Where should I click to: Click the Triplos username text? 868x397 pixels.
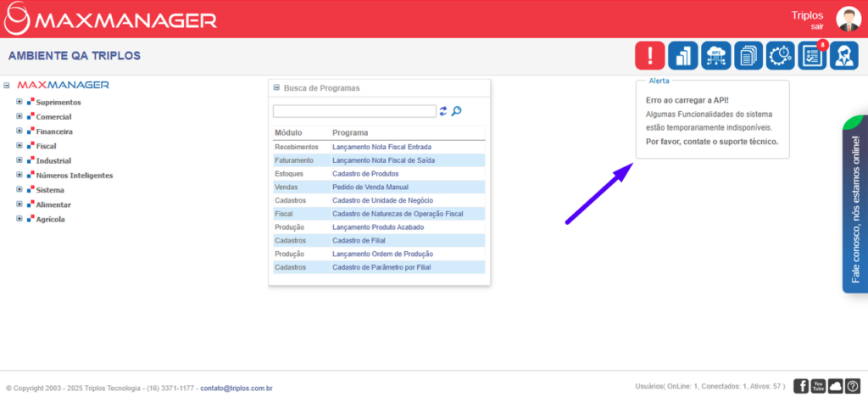(807, 15)
